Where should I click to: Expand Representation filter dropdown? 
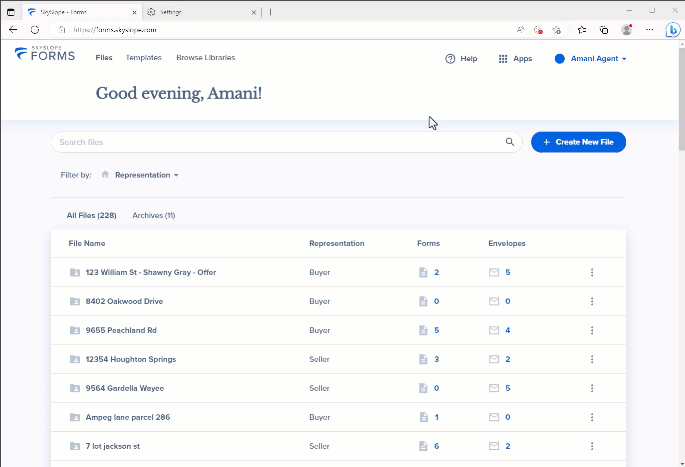click(x=147, y=175)
